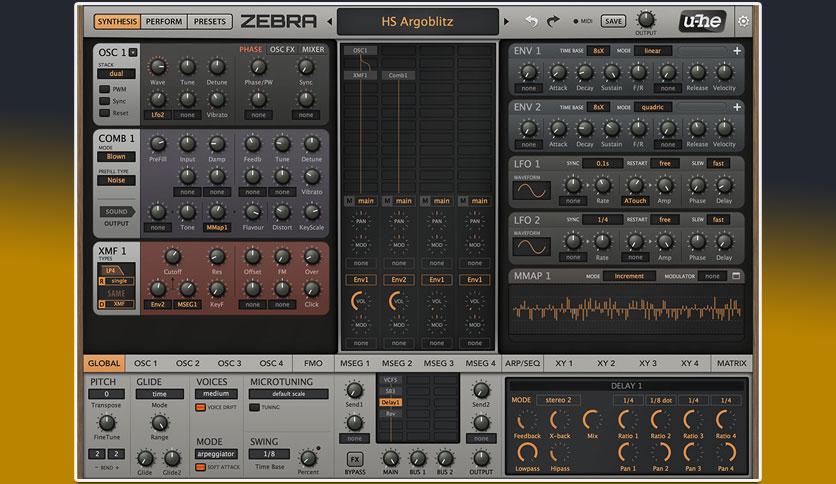Go to the next preset arrow

tap(506, 22)
